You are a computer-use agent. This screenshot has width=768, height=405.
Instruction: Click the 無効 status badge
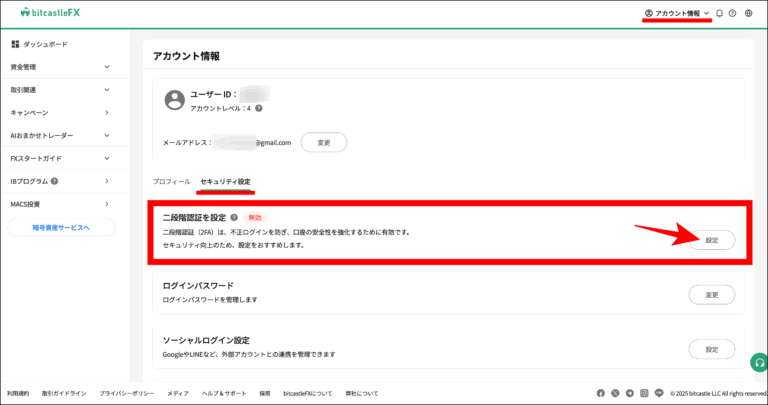pyautogui.click(x=255, y=218)
